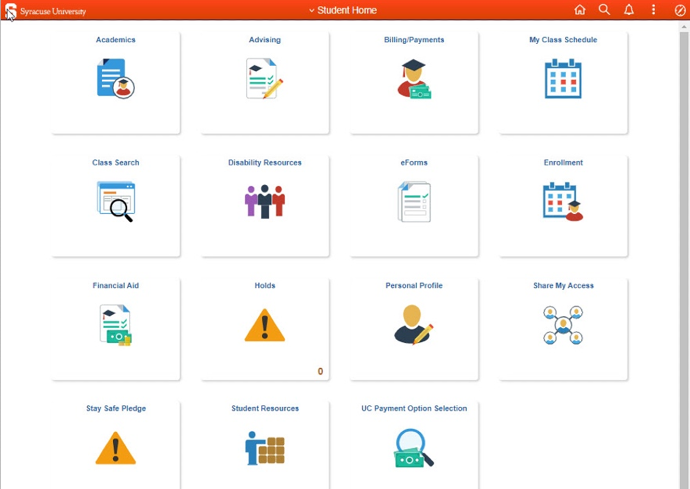
Task: Click the Academics tile title
Action: coord(116,40)
